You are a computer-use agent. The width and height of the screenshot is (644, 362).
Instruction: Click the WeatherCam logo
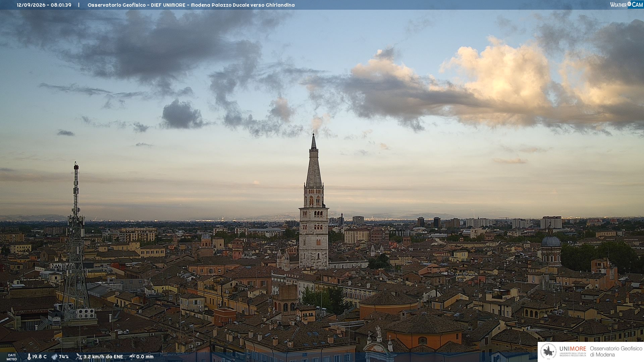[x=627, y=5]
